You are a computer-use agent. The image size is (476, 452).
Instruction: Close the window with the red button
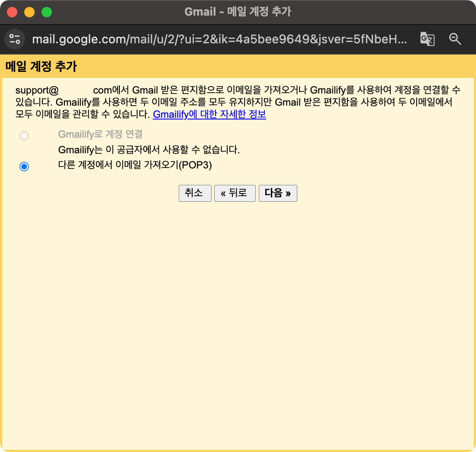pyautogui.click(x=12, y=12)
